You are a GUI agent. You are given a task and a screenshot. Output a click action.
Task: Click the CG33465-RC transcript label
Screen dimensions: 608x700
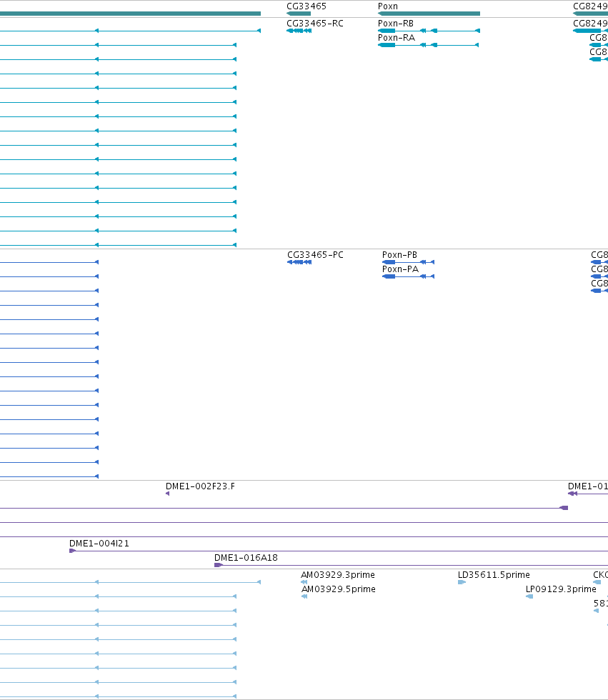click(x=314, y=23)
